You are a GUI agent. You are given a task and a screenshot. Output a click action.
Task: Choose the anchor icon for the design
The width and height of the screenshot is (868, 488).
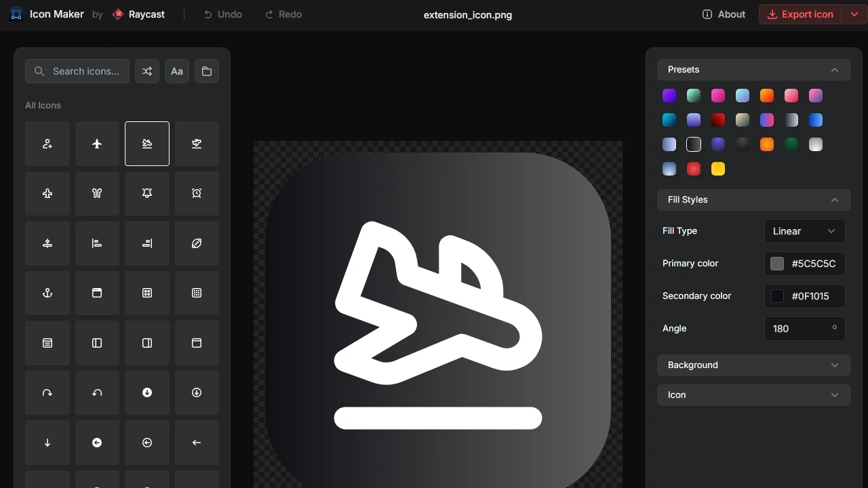(47, 293)
